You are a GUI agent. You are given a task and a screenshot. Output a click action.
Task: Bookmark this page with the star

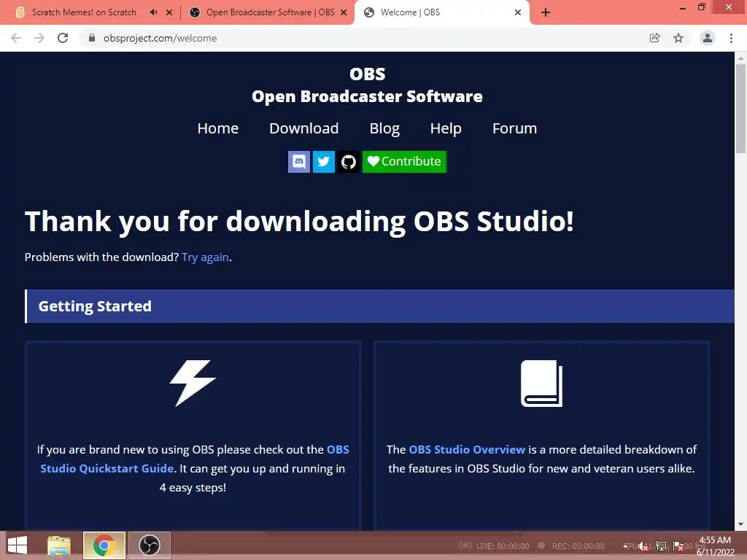tap(678, 38)
